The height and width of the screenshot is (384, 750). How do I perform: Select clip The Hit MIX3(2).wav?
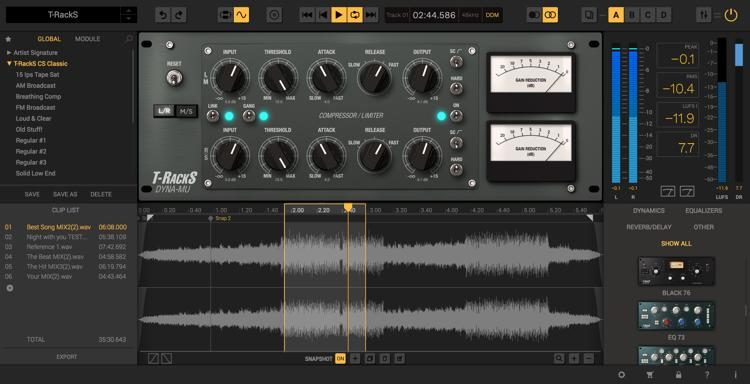(x=66, y=266)
